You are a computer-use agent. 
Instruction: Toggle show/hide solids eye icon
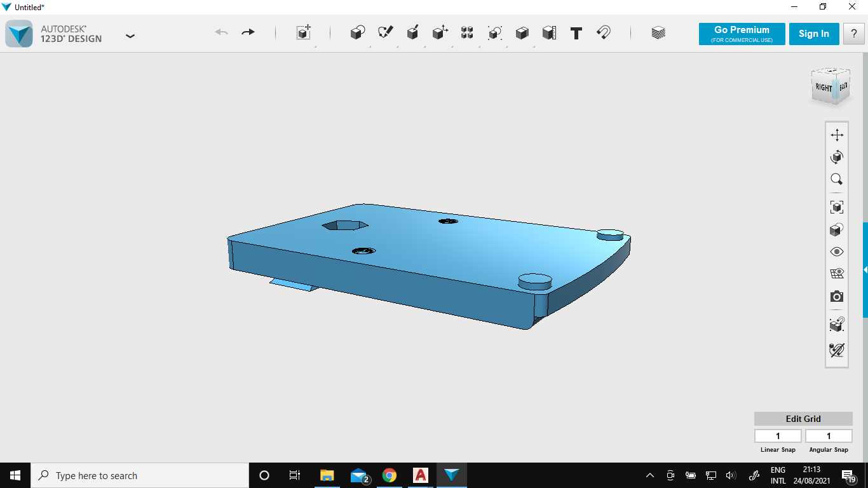click(837, 252)
